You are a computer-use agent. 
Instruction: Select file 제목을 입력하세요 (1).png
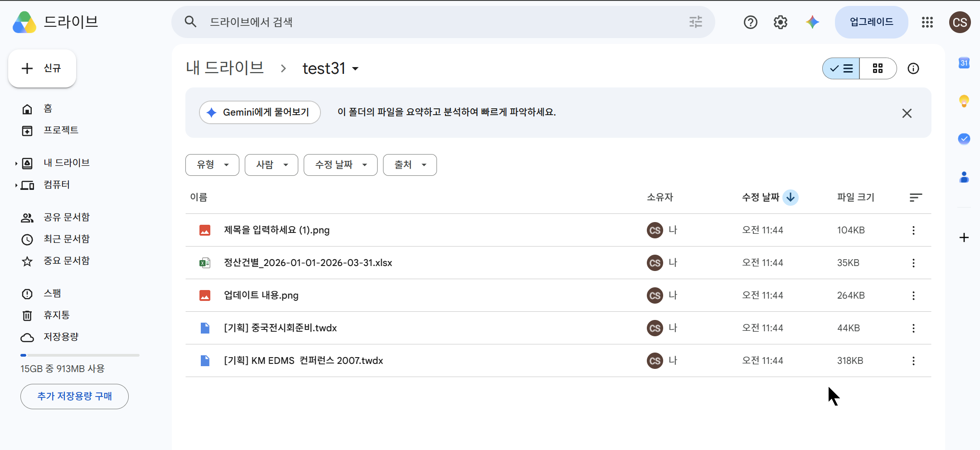[558, 230]
